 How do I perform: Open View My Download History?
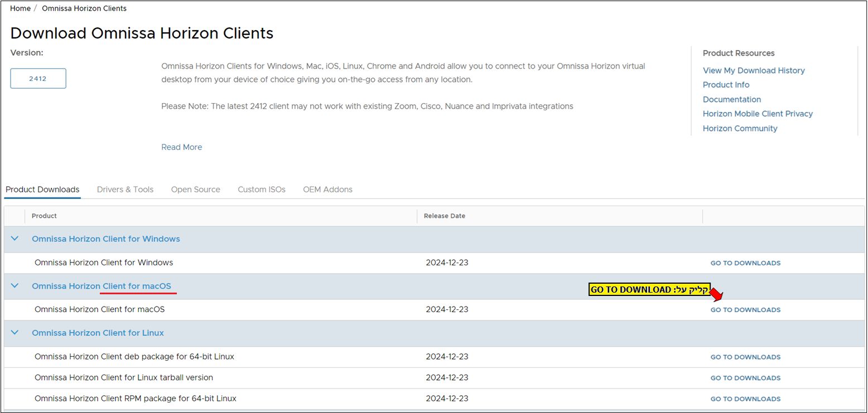point(753,70)
